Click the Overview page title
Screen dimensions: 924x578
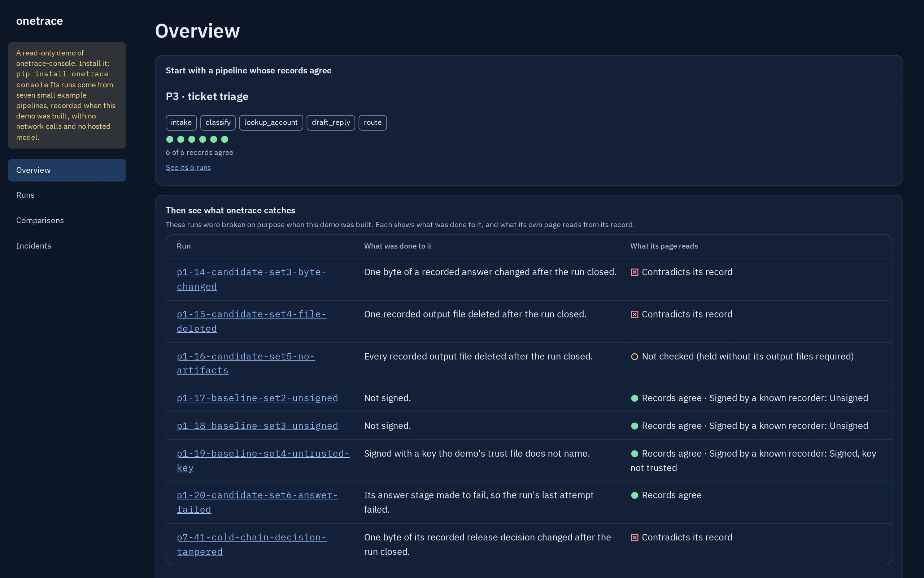pos(197,31)
